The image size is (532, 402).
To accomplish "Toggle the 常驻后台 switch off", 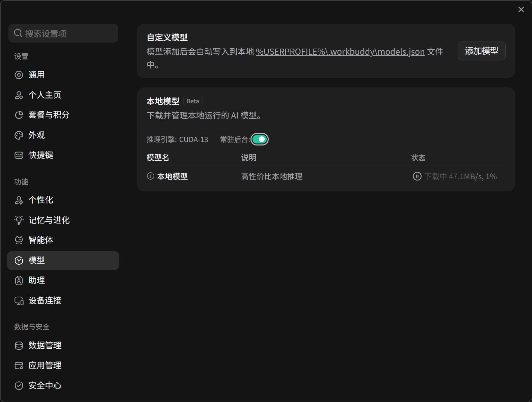I will [x=260, y=139].
